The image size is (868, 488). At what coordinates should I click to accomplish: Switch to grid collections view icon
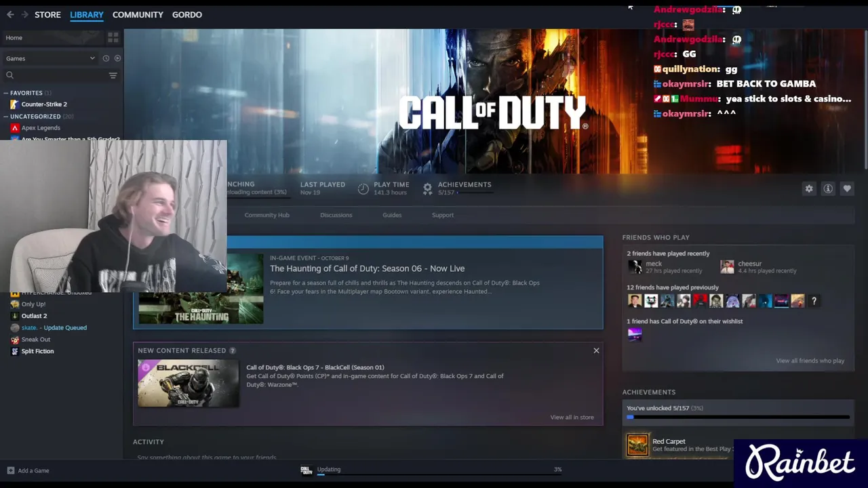[113, 38]
